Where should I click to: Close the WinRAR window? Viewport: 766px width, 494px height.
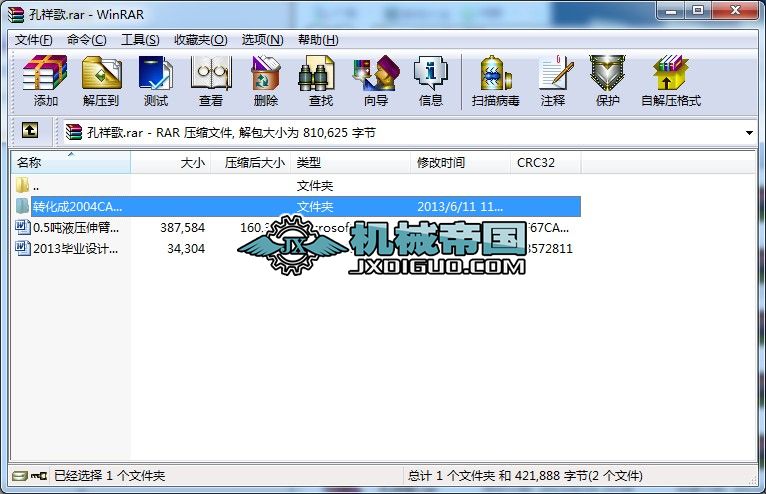point(735,10)
